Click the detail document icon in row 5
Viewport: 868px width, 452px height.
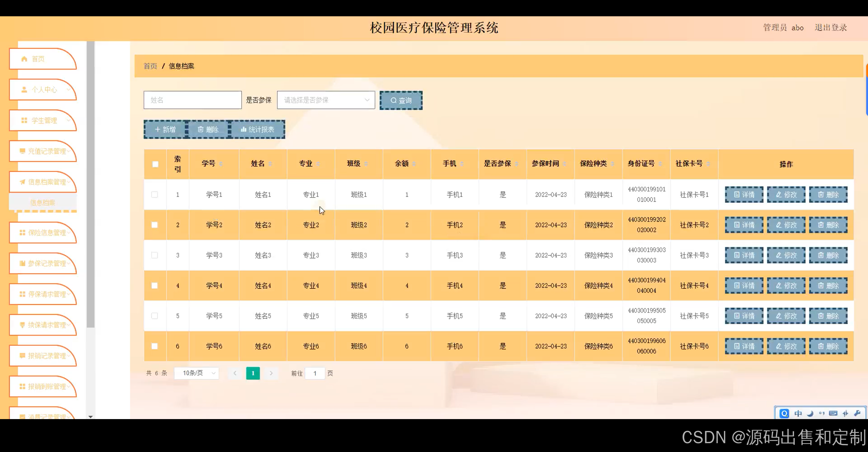pos(737,316)
